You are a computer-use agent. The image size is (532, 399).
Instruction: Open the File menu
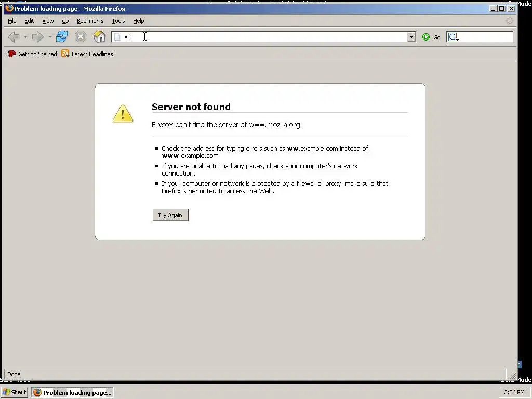12,21
